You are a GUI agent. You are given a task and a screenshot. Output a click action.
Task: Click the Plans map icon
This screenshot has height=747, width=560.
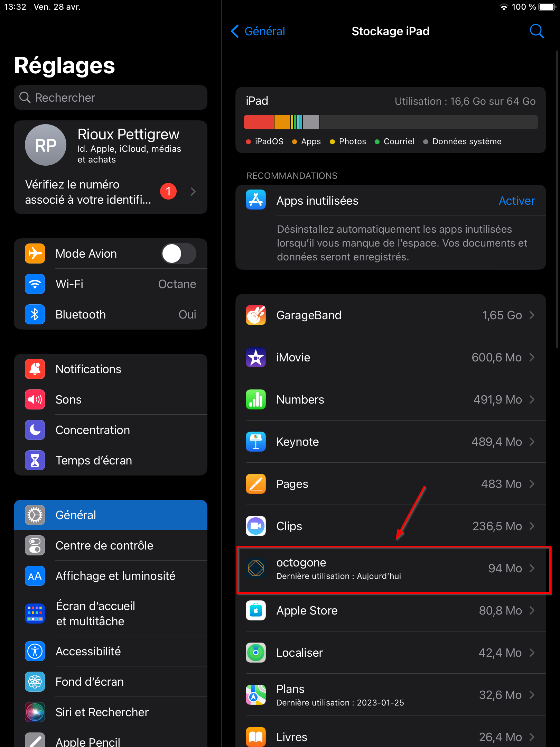256,695
